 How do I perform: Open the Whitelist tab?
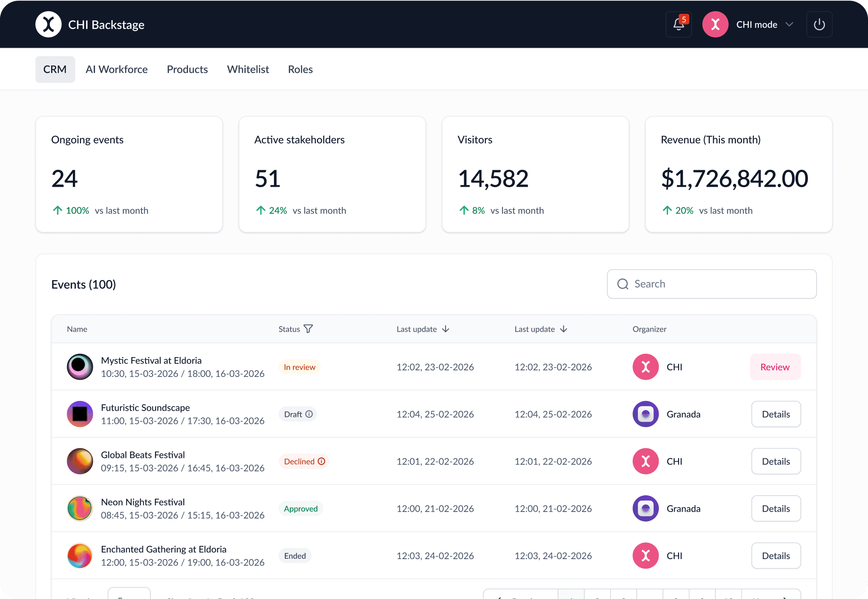[x=248, y=69]
